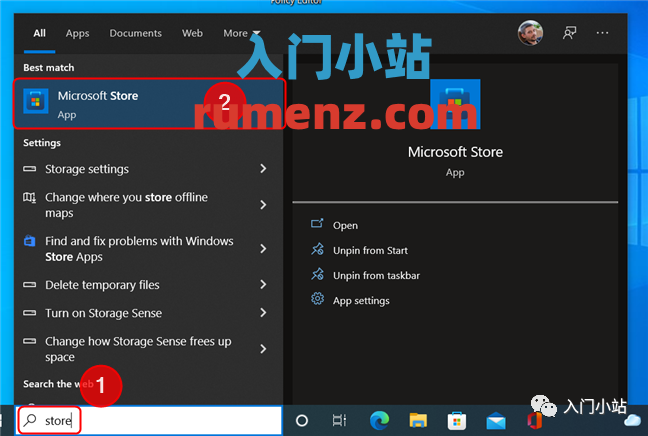648x436 pixels.
Task: Expand arrow for store offline maps
Action: 263,205
